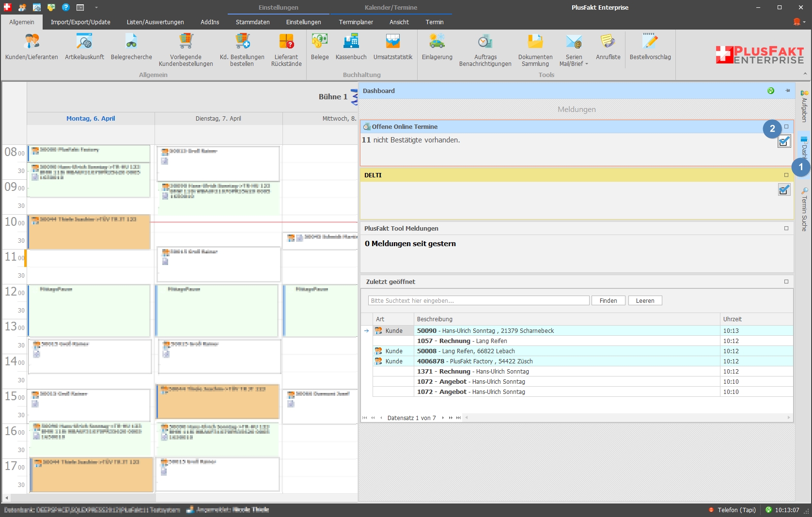Image resolution: width=812 pixels, height=517 pixels.
Task: Go to next record in pager
Action: point(443,418)
